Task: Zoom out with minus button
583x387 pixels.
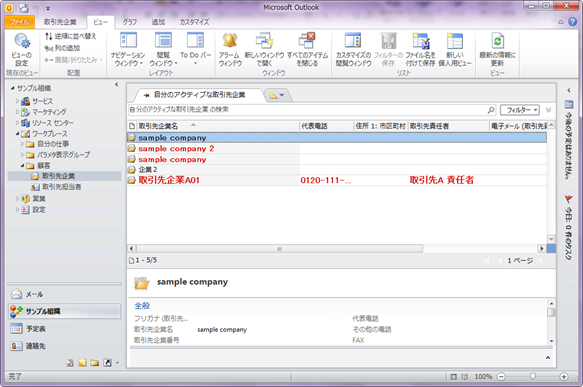Action: tap(501, 377)
